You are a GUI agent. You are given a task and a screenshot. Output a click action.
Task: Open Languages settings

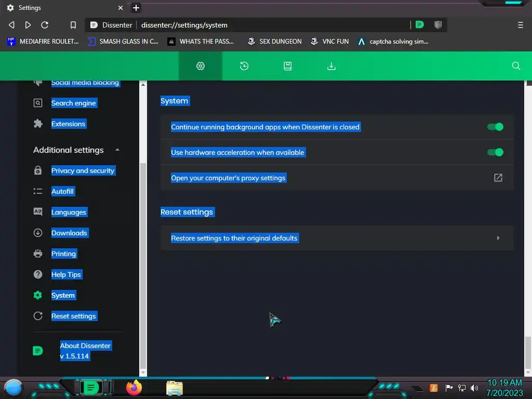coord(69,212)
